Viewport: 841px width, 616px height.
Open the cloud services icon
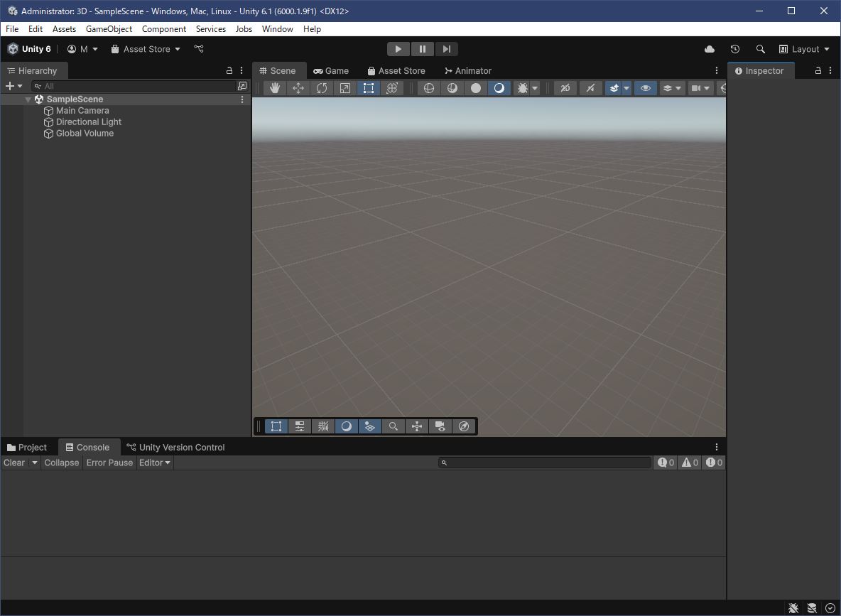pyautogui.click(x=709, y=49)
